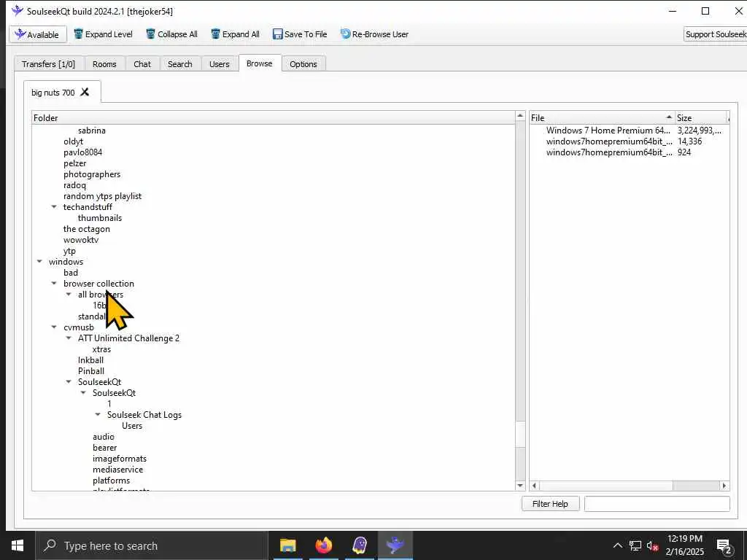Collapse the cvmusb folder
Viewport: 747px width, 560px height.
coord(54,327)
